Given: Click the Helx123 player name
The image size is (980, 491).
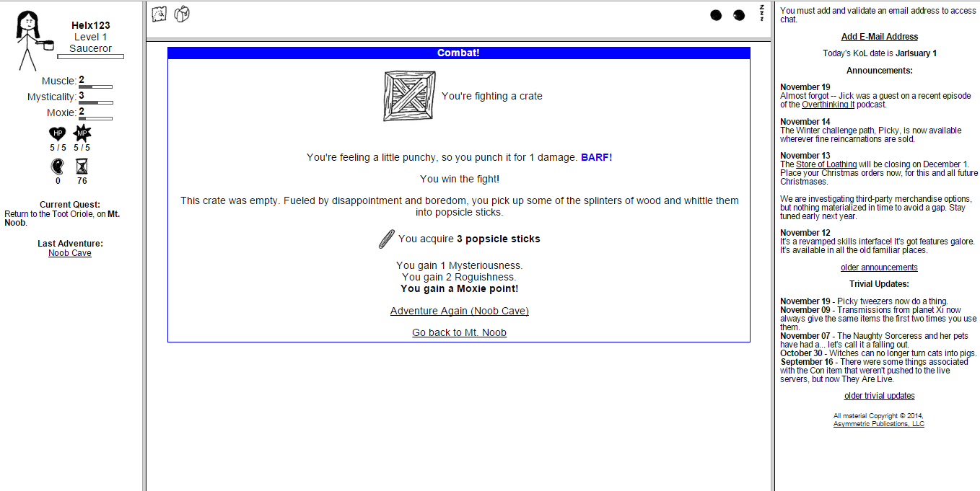Looking at the screenshot, I should point(91,25).
